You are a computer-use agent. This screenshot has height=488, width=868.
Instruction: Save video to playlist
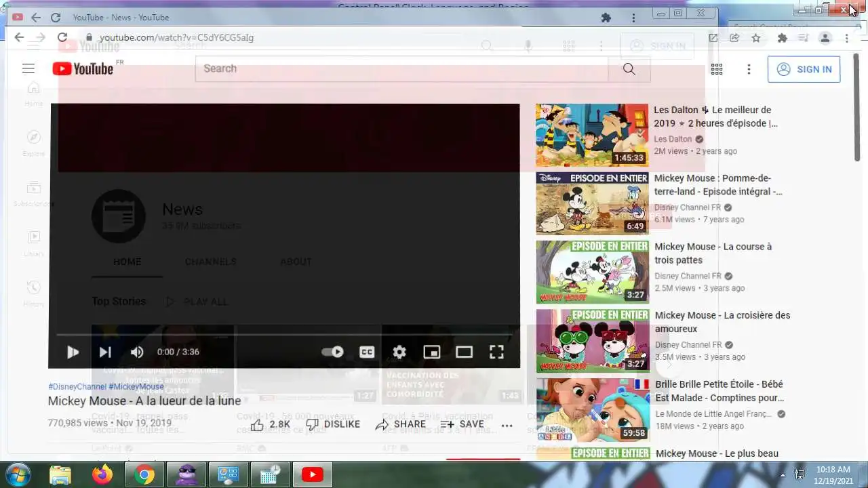coord(462,424)
